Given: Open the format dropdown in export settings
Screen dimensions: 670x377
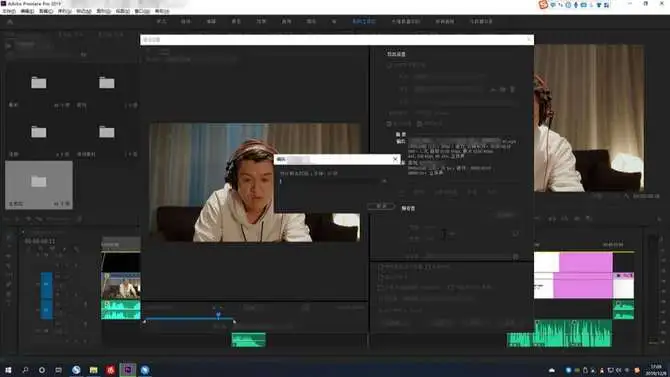Looking at the screenshot, I should tap(449, 77).
